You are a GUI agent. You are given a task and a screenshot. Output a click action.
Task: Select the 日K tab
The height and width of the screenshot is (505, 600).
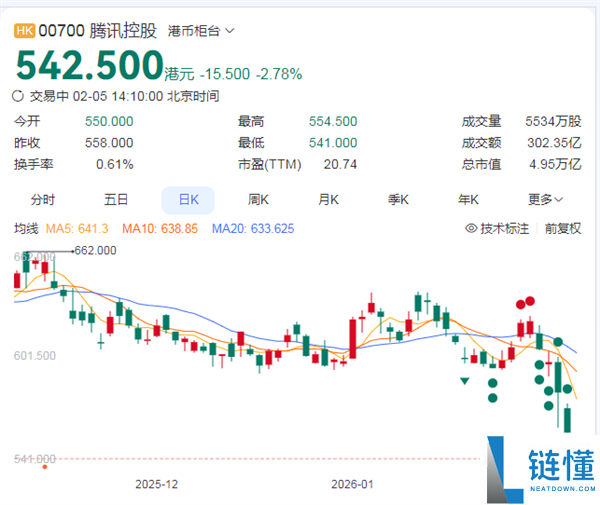point(188,200)
